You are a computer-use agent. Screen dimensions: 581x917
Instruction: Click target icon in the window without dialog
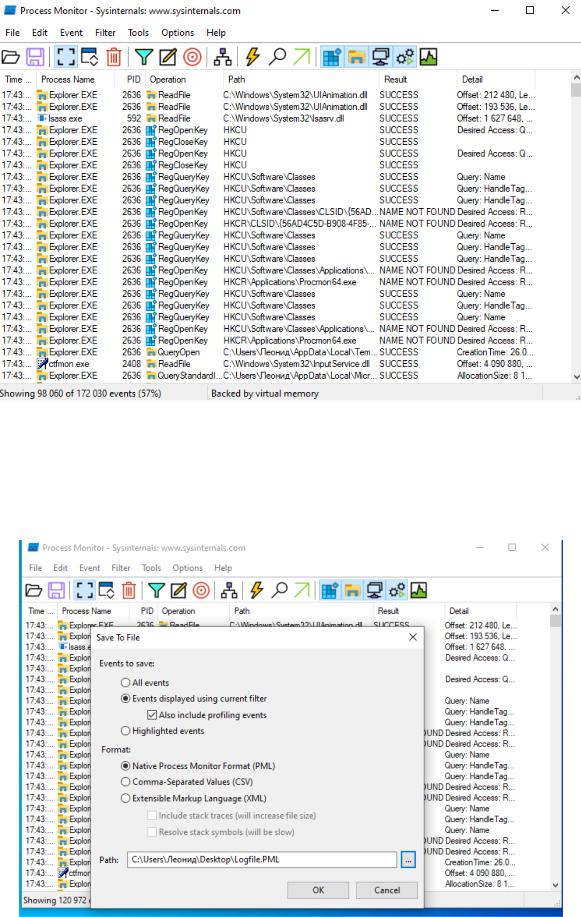192,57
